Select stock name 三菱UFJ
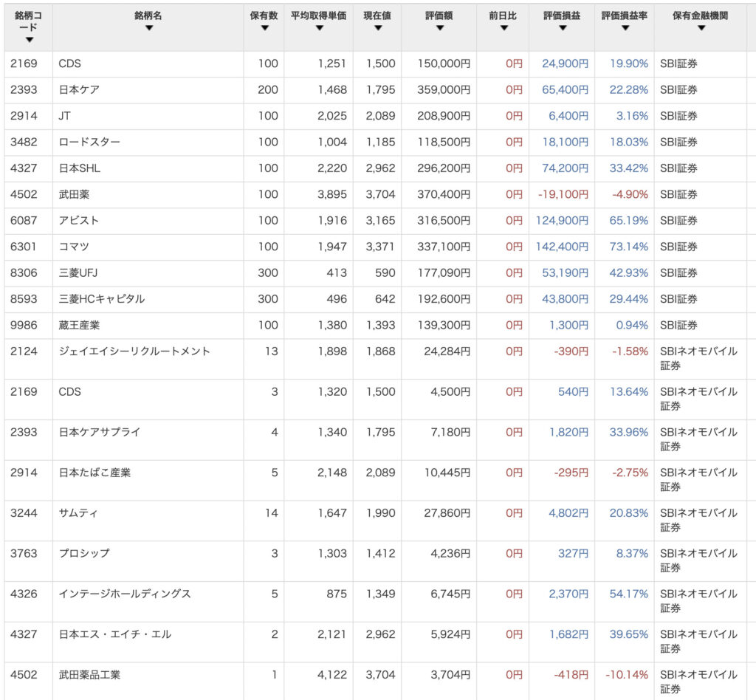 pos(78,273)
